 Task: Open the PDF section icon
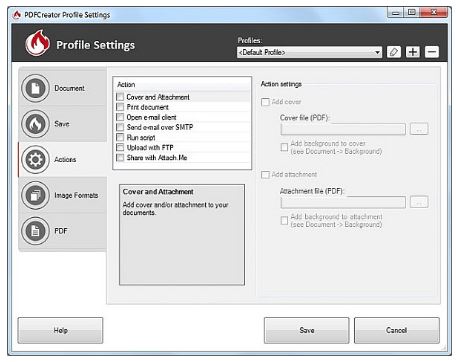pos(35,231)
